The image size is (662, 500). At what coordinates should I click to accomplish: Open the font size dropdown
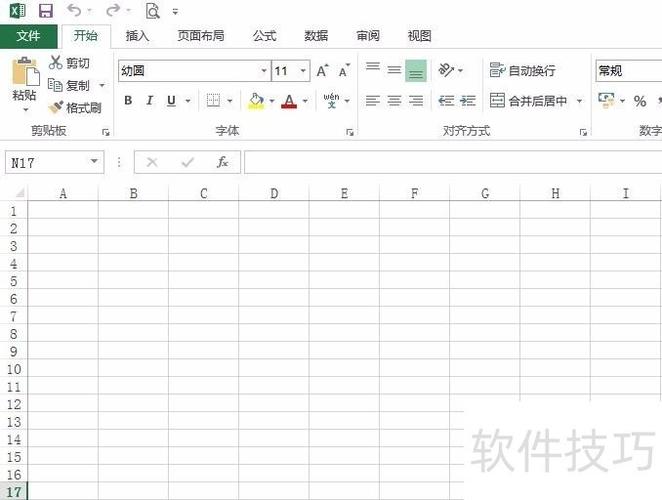[x=303, y=71]
